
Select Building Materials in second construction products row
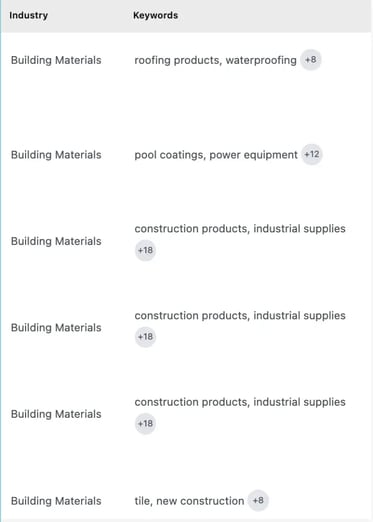coord(56,328)
